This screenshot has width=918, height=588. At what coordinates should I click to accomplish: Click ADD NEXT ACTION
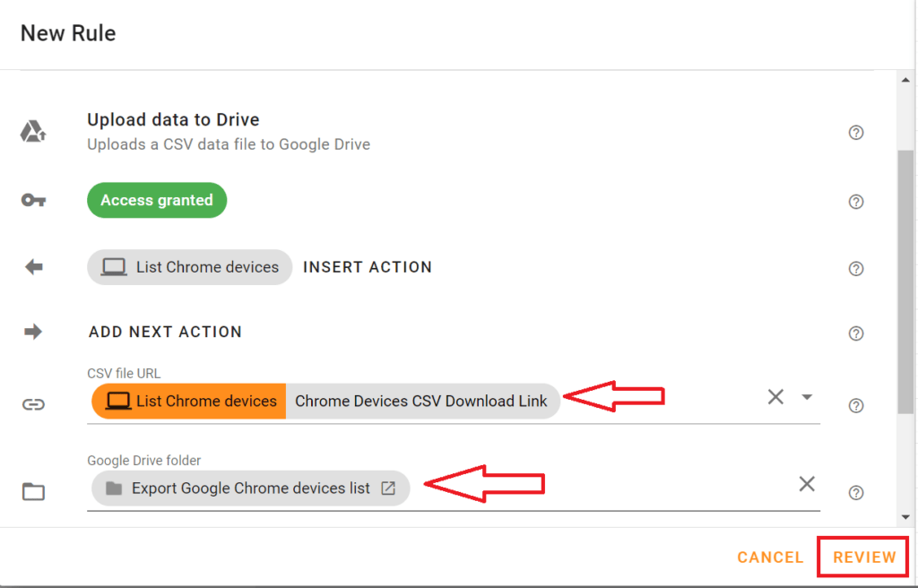click(x=165, y=331)
